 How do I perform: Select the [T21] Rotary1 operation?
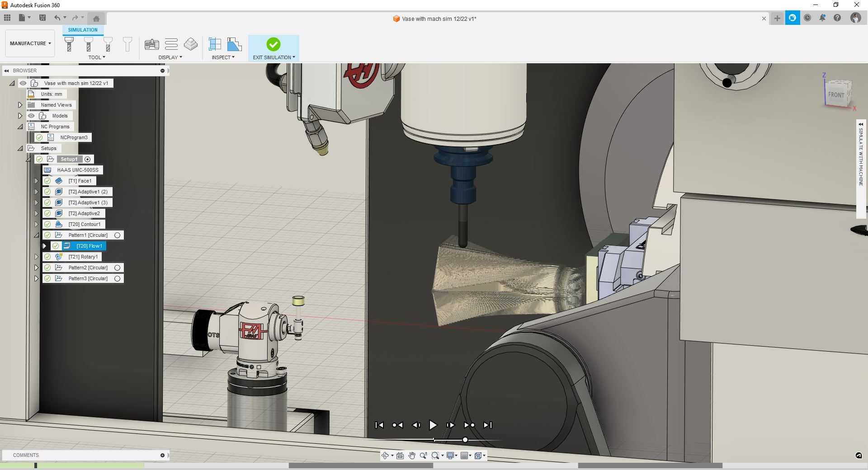83,257
